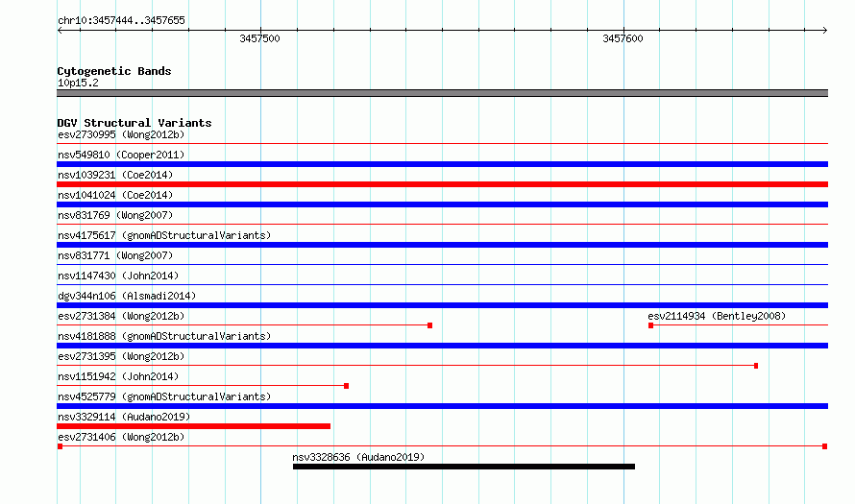Viewport: 855px width, 504px height.
Task: Click the red end marker of esv2731395
Action: 756,366
